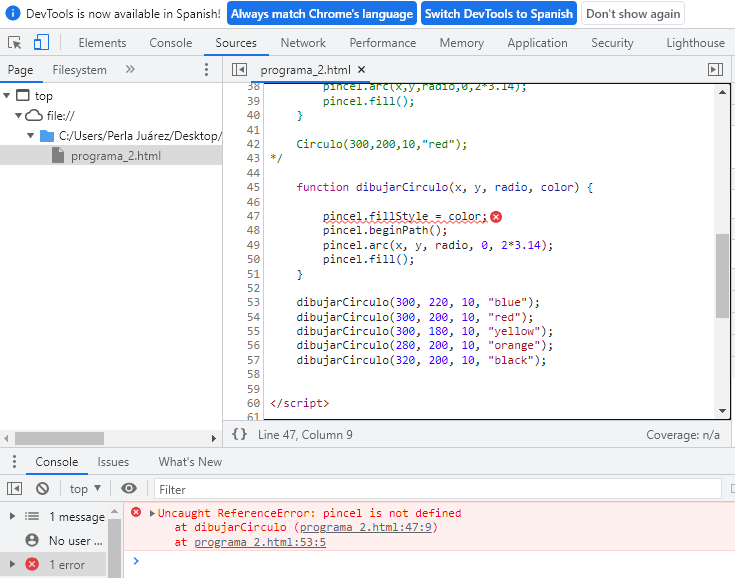Open the Elements panel tab

coord(102,43)
